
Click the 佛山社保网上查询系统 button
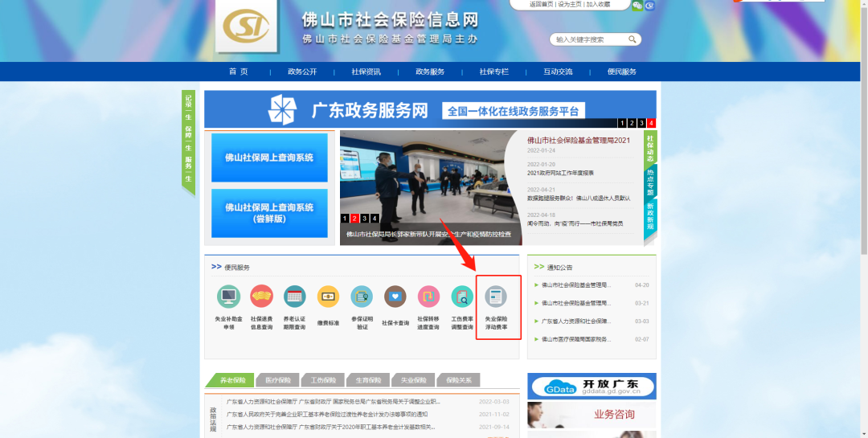(x=269, y=158)
